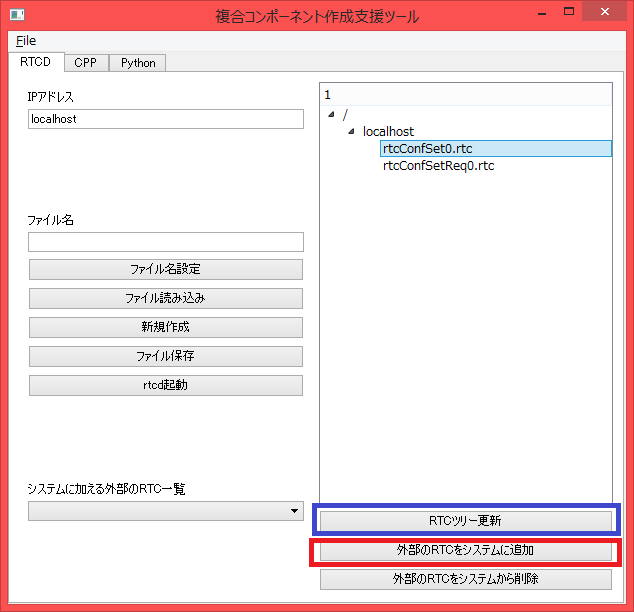
Task: Click the IPアドレス field containing localhost
Action: click(166, 119)
